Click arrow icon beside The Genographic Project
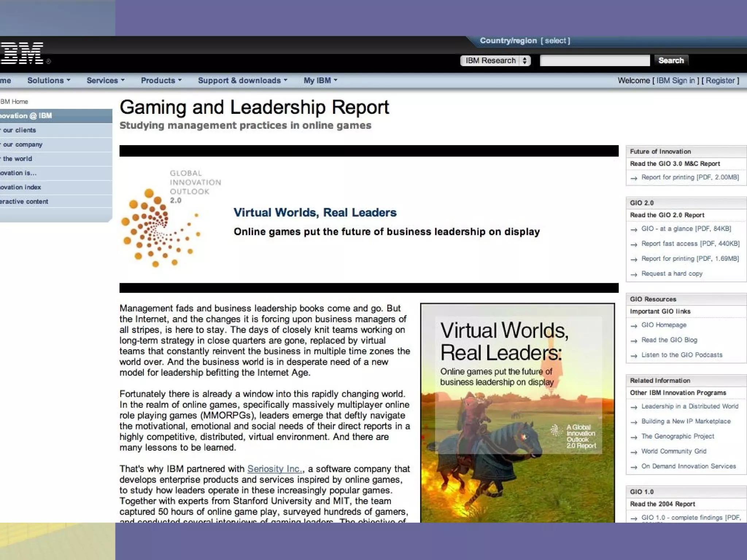The width and height of the screenshot is (747, 560). point(634,437)
